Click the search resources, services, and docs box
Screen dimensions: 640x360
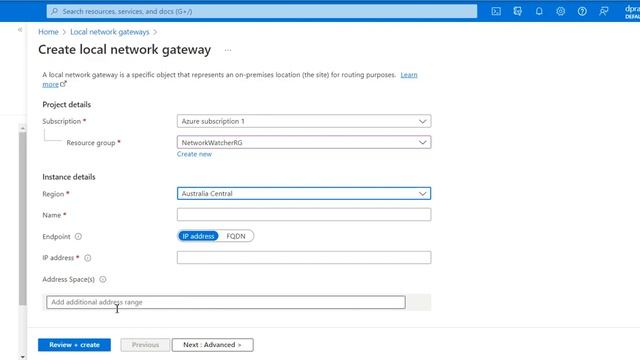[x=262, y=11]
